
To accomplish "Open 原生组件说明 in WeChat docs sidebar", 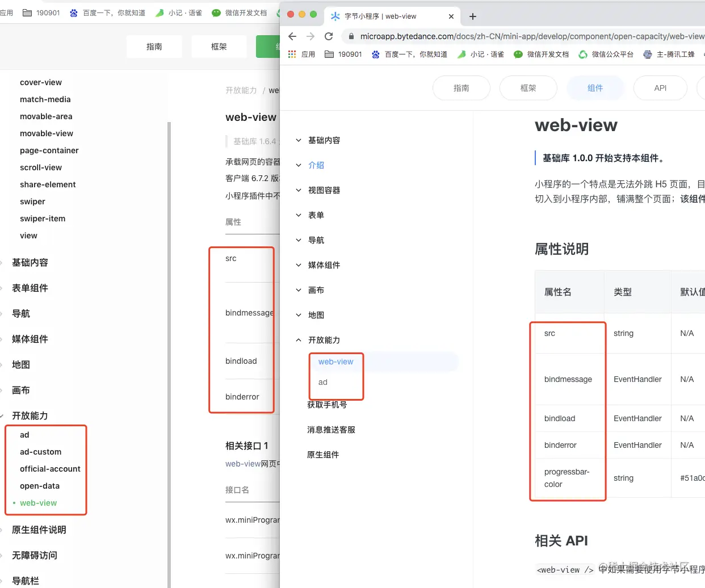I will click(x=39, y=530).
